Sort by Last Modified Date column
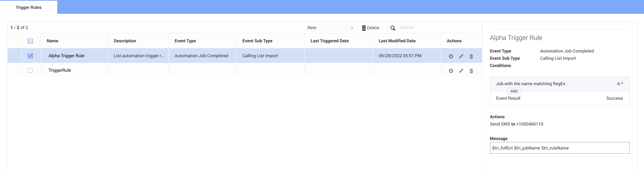Viewport: 644px width, 174px height. click(397, 41)
